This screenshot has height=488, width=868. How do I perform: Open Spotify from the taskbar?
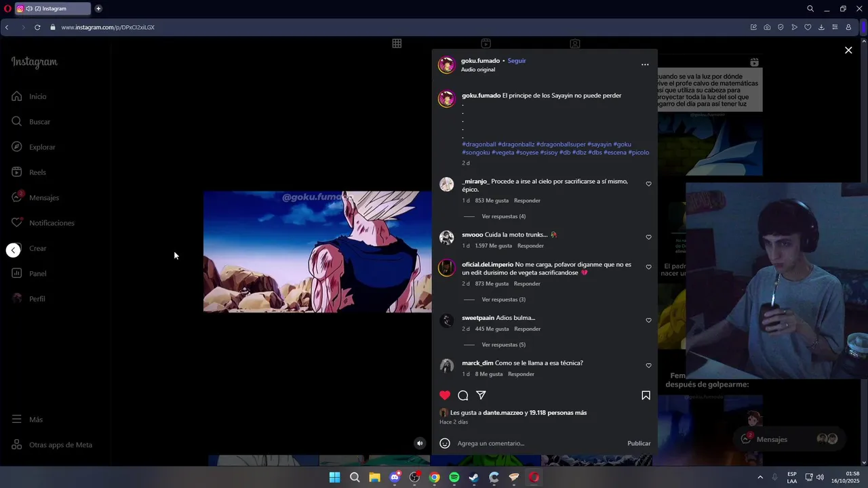tap(454, 477)
